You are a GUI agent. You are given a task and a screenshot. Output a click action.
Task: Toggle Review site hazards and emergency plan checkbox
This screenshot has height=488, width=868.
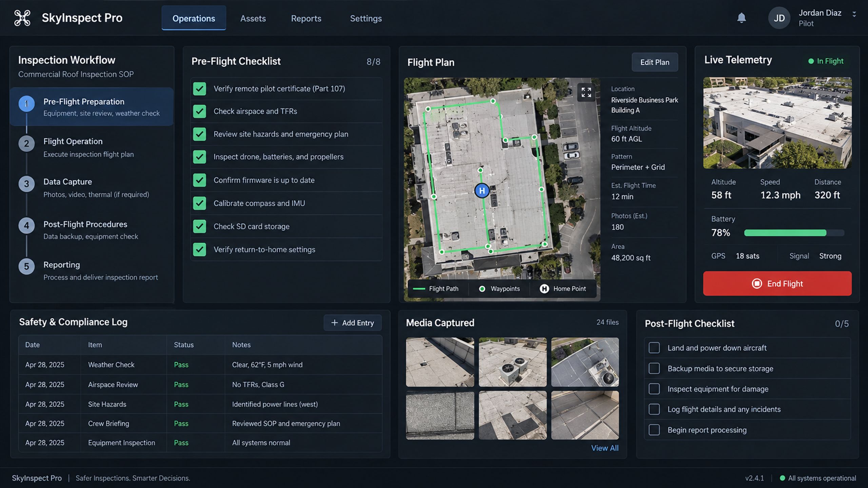point(199,134)
